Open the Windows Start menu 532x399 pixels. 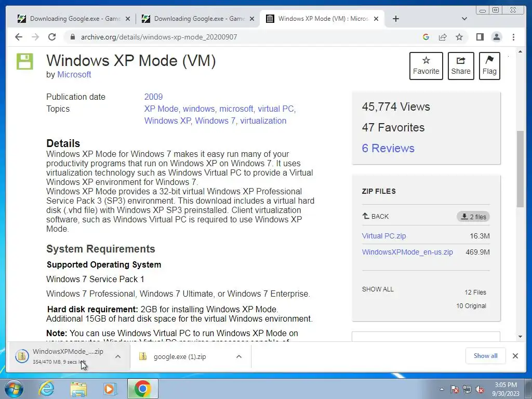coord(14,389)
